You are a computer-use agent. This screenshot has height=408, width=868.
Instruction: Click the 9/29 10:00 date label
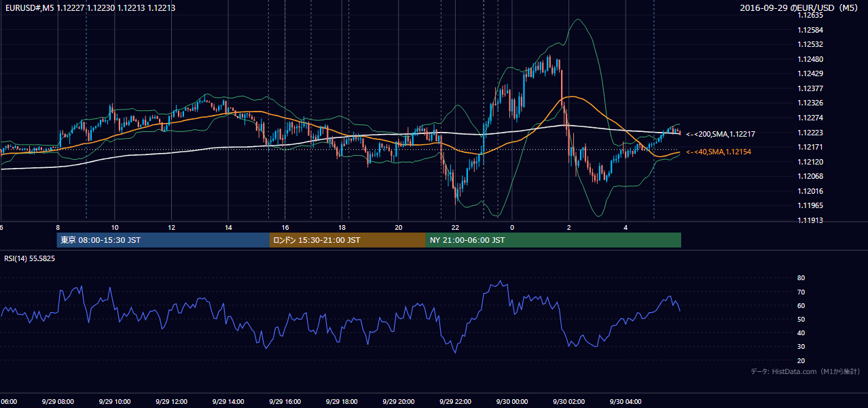click(114, 402)
